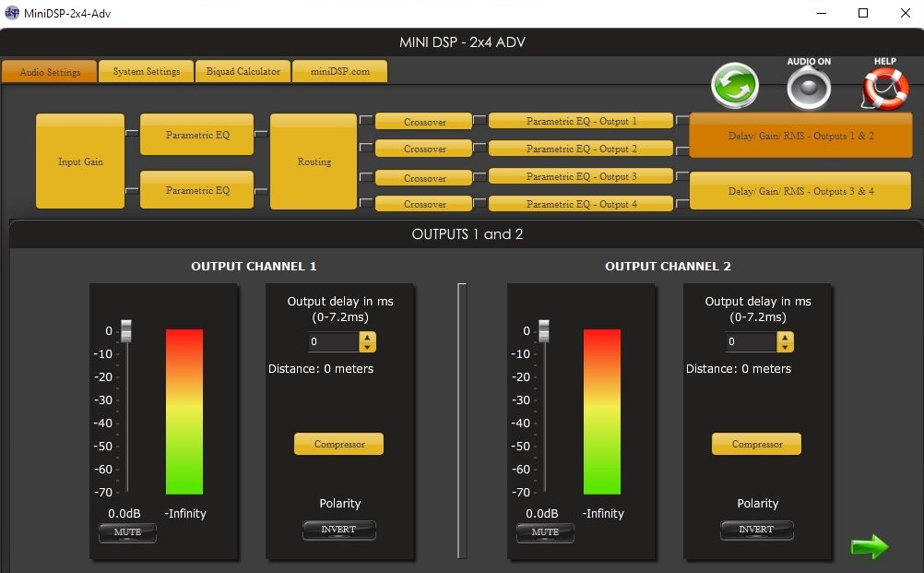This screenshot has width=924, height=573.
Task: Increase Output Channel 1 delay with up arrow
Action: 368,338
